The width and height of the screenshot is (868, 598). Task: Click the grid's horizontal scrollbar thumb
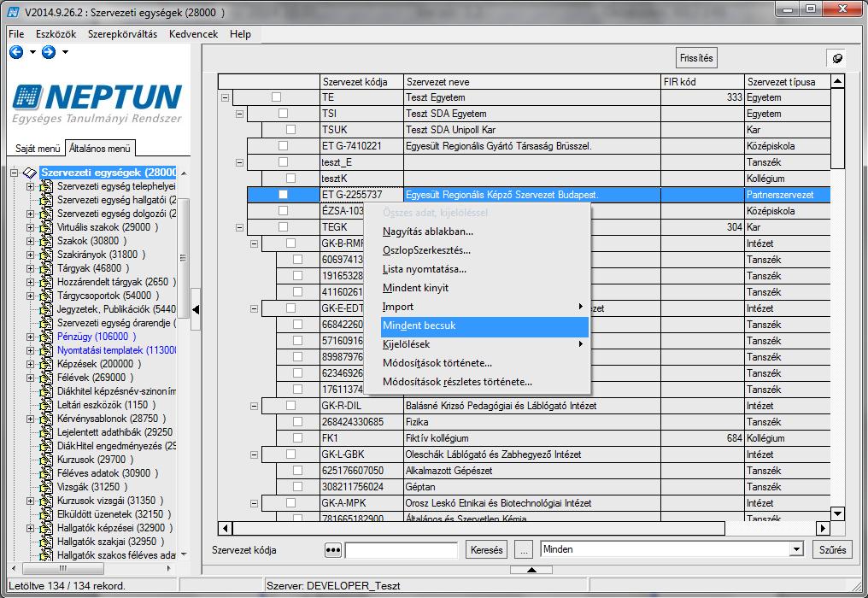coord(478,528)
